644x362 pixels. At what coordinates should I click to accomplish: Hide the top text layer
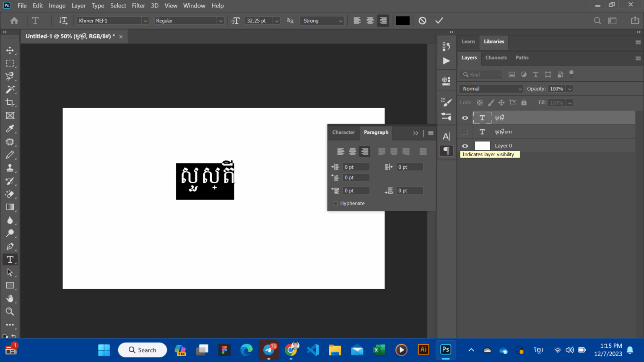click(x=465, y=118)
